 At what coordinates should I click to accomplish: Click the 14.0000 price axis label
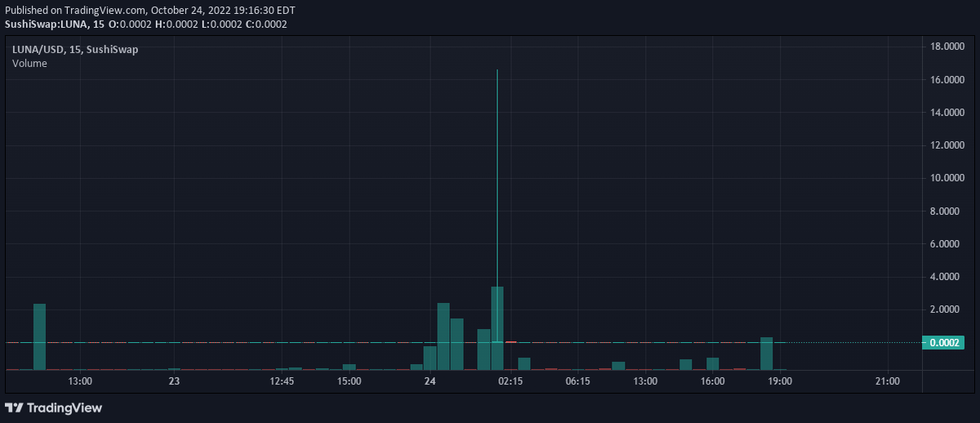(948, 113)
